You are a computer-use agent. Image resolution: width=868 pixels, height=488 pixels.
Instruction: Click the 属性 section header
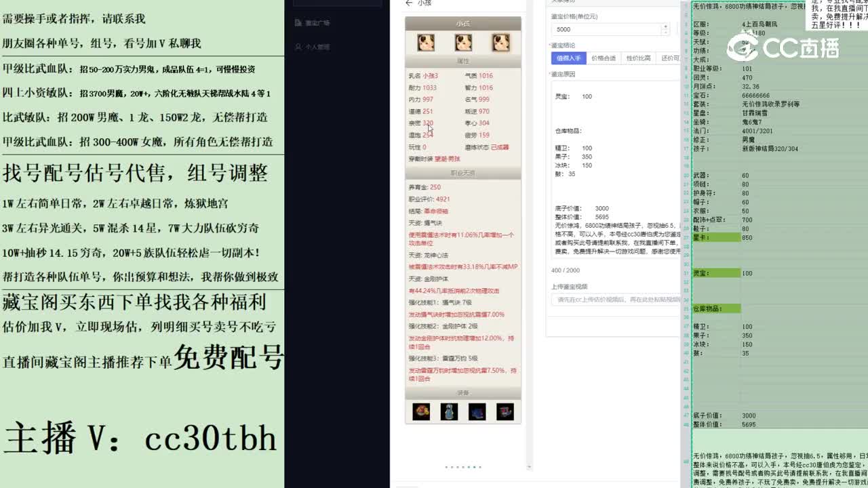(x=463, y=61)
